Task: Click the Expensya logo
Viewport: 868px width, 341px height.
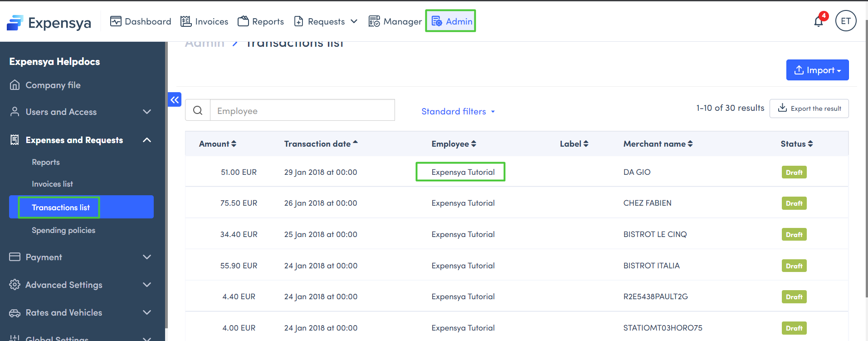Action: [49, 22]
